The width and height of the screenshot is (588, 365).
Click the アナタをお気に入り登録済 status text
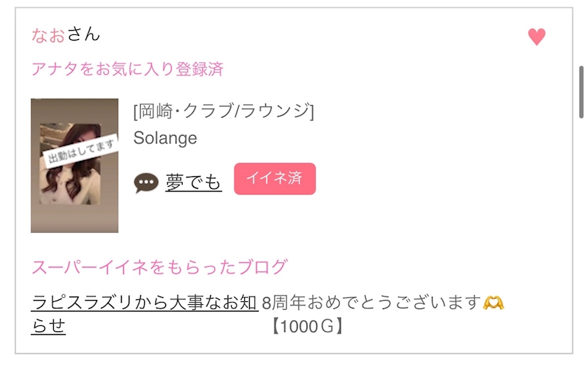(x=127, y=69)
